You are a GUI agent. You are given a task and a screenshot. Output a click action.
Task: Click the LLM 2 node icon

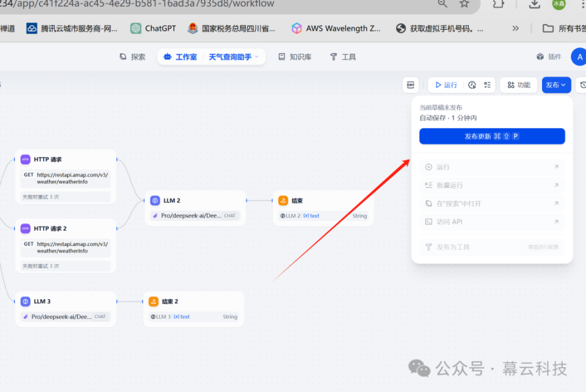click(154, 200)
